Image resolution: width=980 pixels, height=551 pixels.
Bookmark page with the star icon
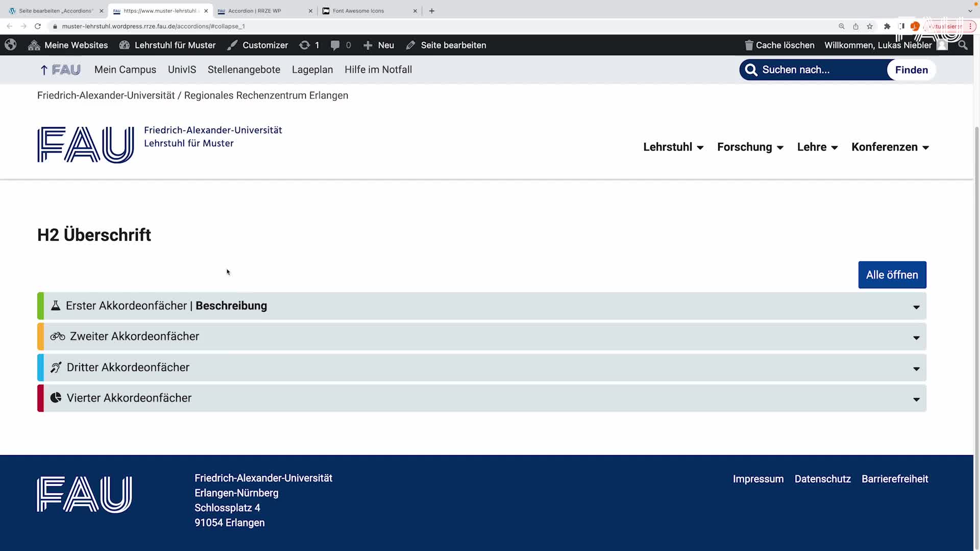click(870, 26)
